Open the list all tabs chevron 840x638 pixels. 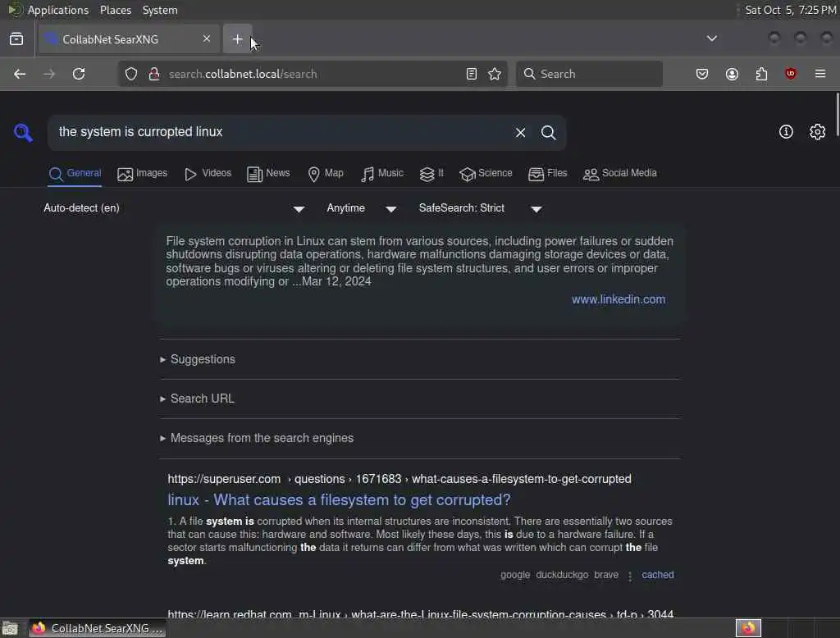tap(711, 39)
